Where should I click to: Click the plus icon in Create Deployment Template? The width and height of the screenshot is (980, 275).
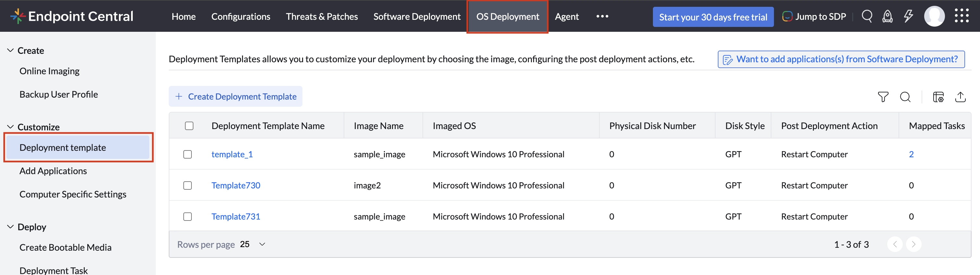179,97
